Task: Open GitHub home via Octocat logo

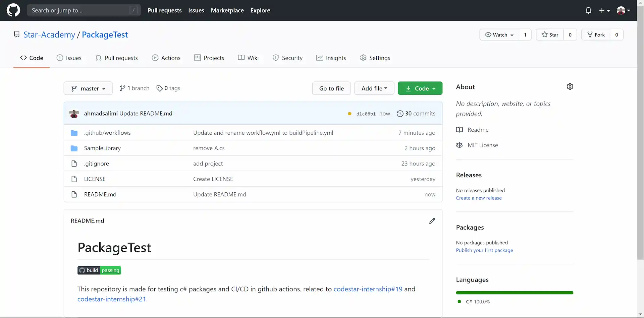Action: click(x=13, y=10)
